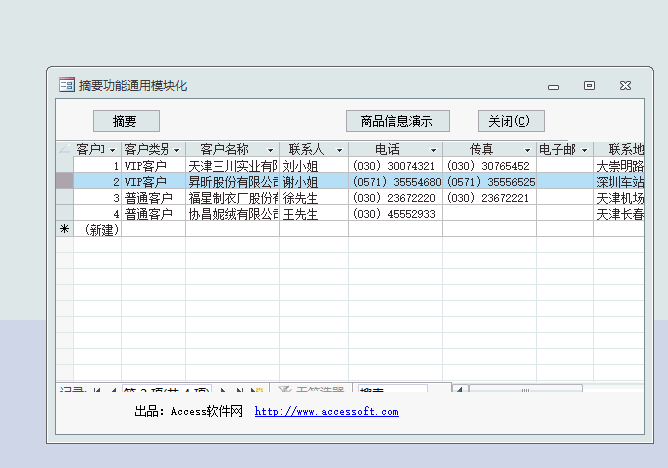Click the 天津长春 address cell

click(x=619, y=214)
